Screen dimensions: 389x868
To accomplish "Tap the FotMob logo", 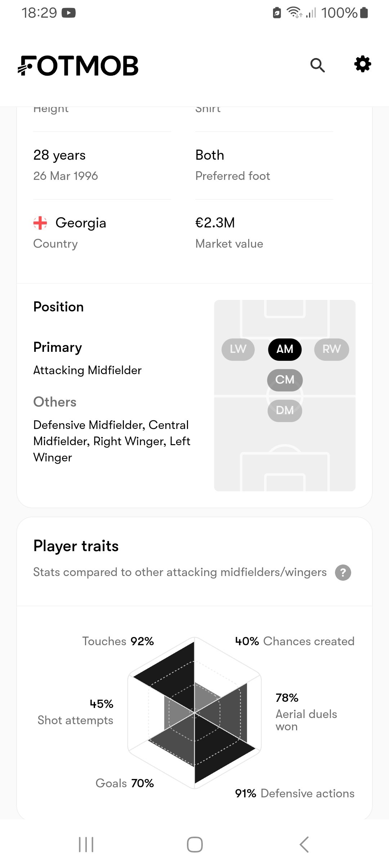I will (78, 66).
